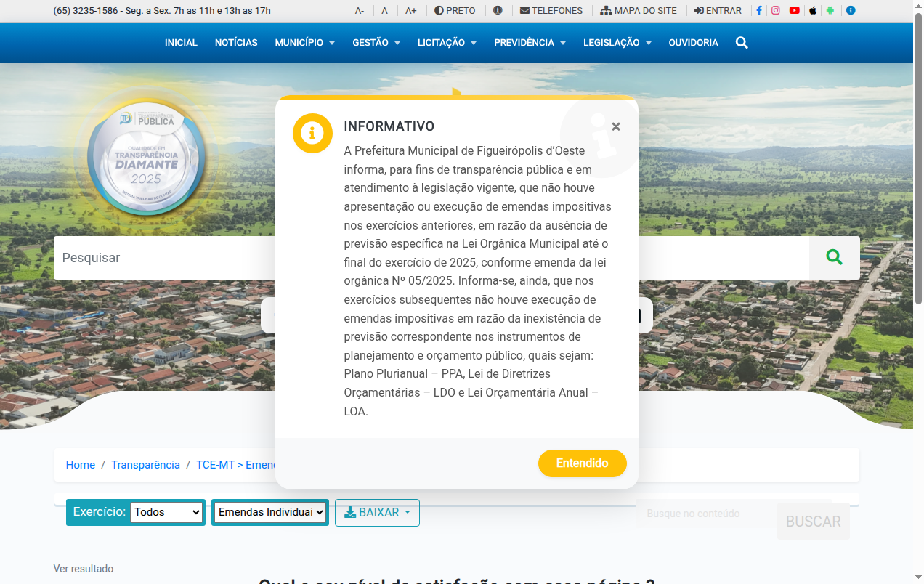Open the Apple app store icon

point(813,11)
